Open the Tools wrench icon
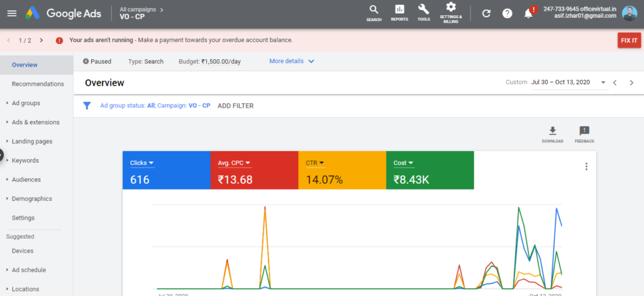 424,10
